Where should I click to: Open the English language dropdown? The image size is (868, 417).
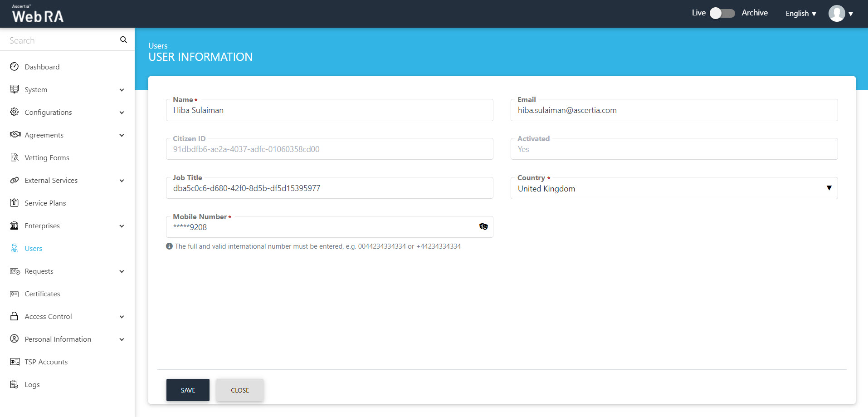tap(800, 14)
